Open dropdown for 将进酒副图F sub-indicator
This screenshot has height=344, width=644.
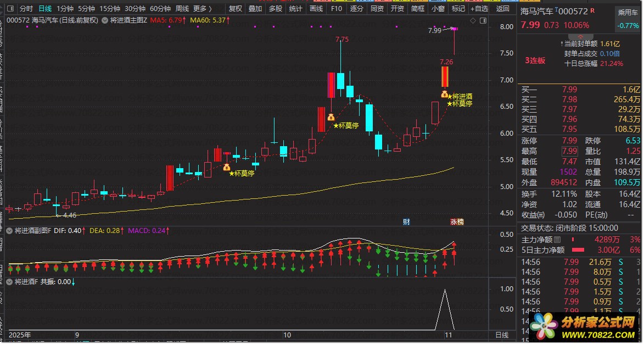[x=9, y=231]
